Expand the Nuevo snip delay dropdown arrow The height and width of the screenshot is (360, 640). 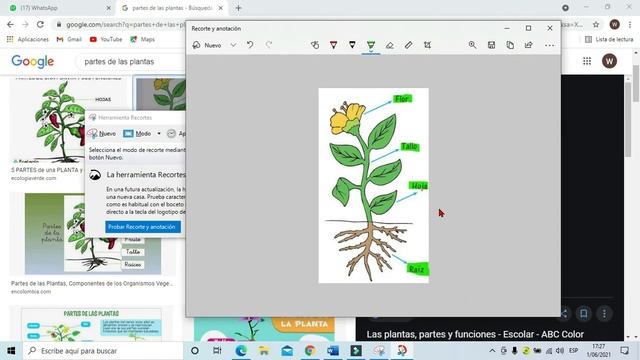(233, 45)
